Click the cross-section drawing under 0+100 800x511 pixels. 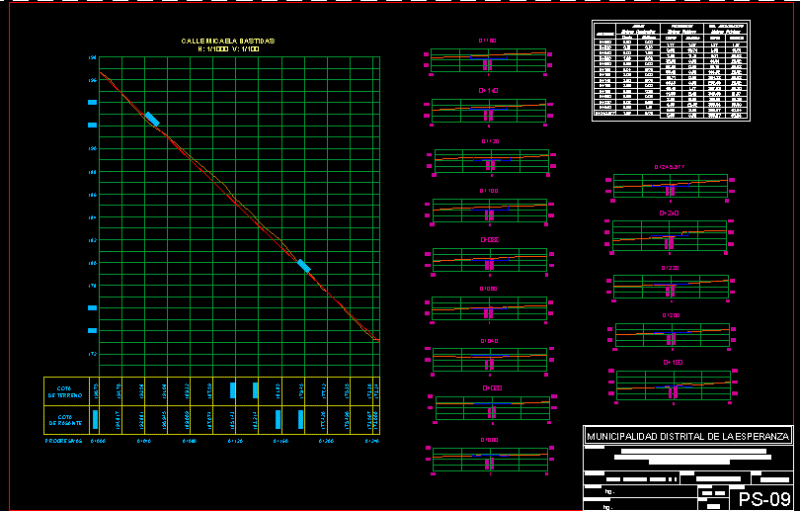click(x=489, y=211)
